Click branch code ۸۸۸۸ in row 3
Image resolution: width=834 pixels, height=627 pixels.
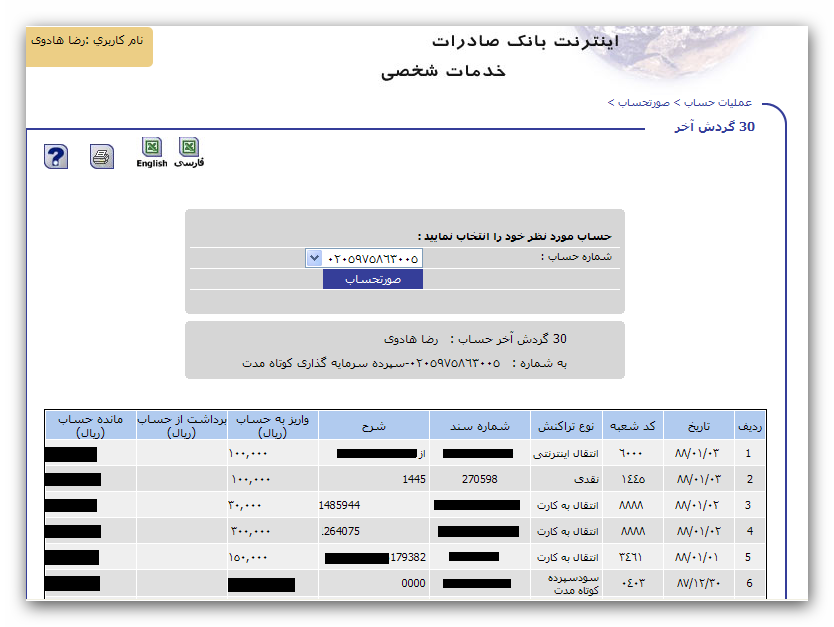coord(631,505)
